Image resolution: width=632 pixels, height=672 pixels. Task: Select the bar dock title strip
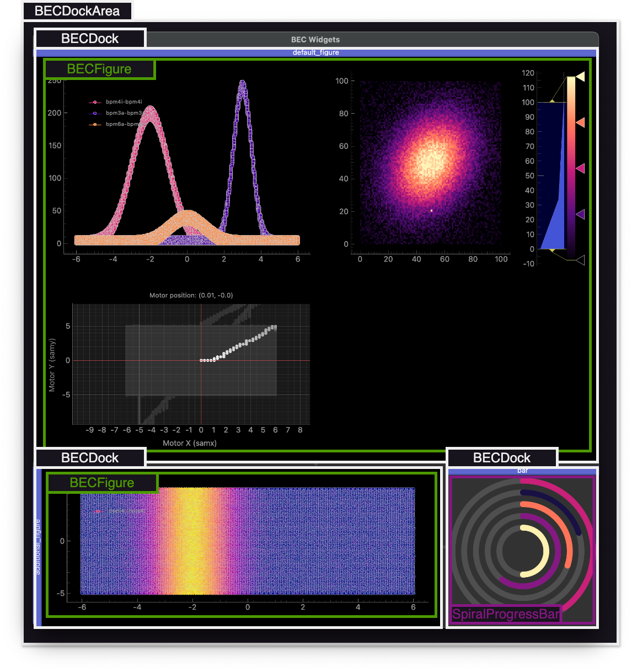(x=522, y=471)
